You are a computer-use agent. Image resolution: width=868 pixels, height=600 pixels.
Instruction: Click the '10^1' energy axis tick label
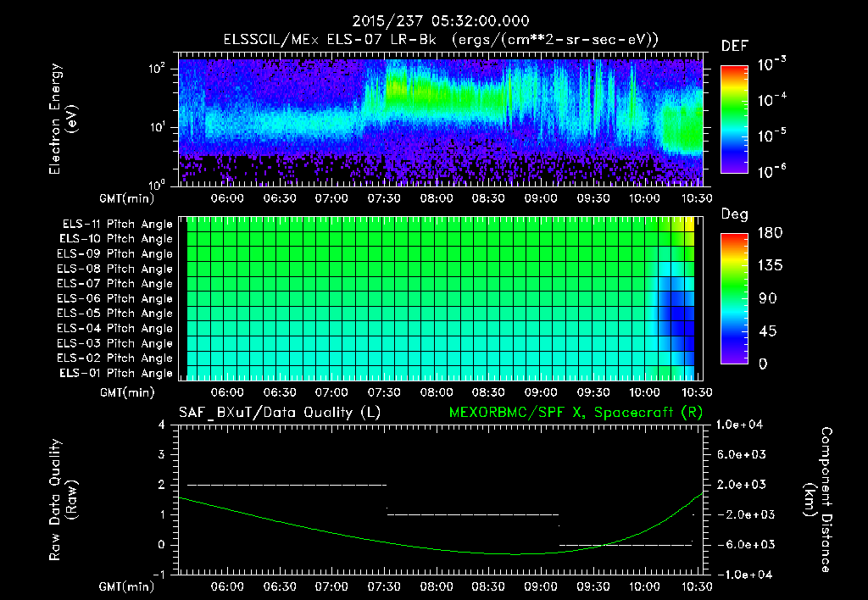[157, 127]
